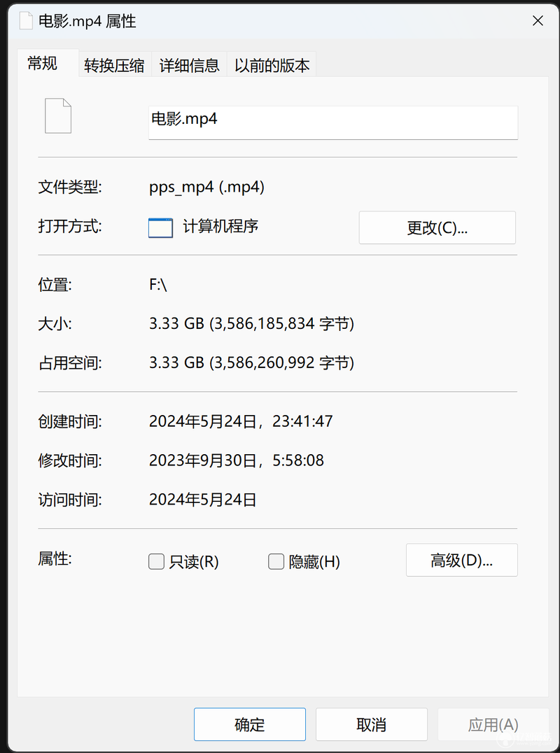Viewport: 560px width, 753px height.
Task: Click the computer program window icon
Action: (x=160, y=227)
